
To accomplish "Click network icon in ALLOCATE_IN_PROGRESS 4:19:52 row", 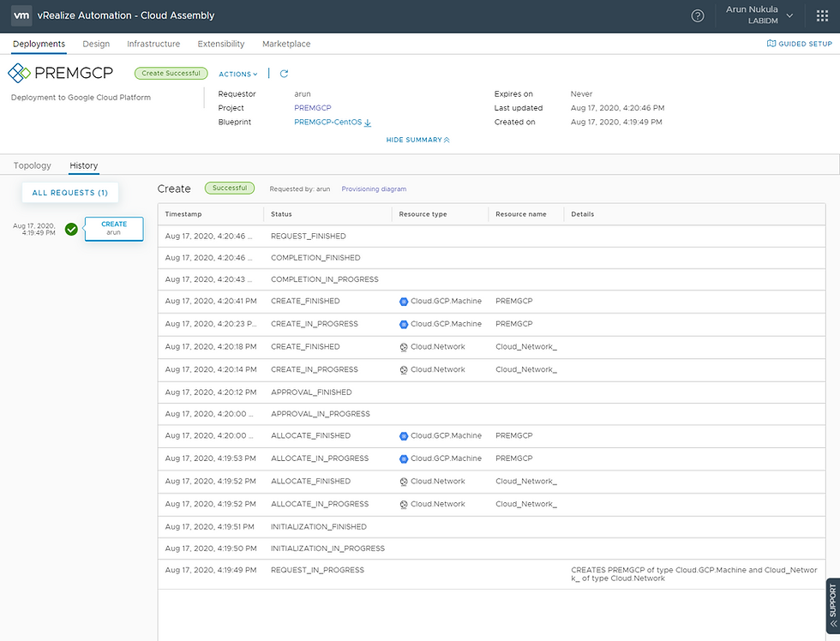I will (x=404, y=505).
